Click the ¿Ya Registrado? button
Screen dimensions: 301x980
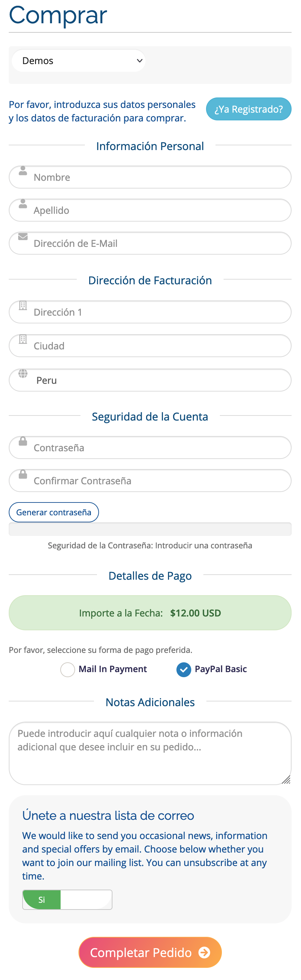[248, 109]
